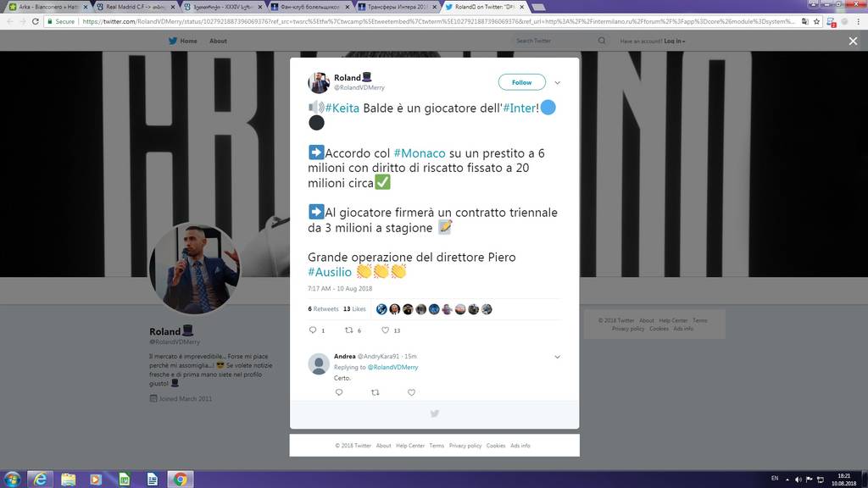This screenshot has height=488, width=868.
Task: Like Andrea's reply
Action: pyautogui.click(x=411, y=392)
